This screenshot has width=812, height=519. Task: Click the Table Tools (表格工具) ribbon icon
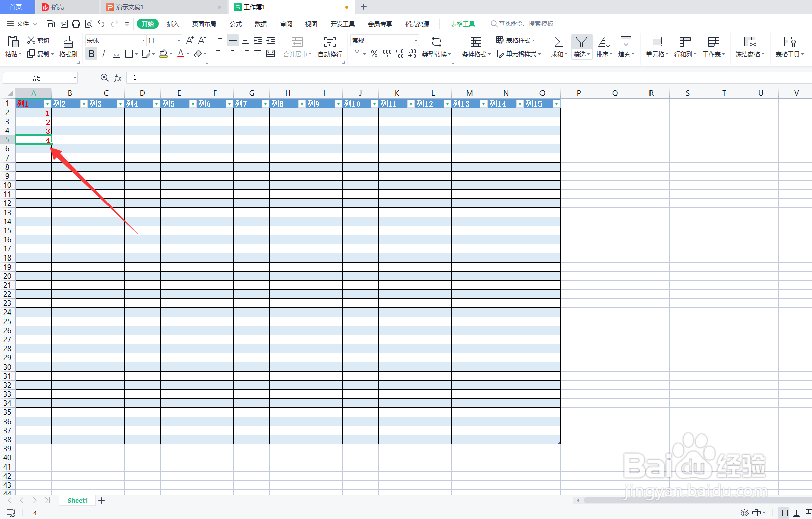[790, 42]
